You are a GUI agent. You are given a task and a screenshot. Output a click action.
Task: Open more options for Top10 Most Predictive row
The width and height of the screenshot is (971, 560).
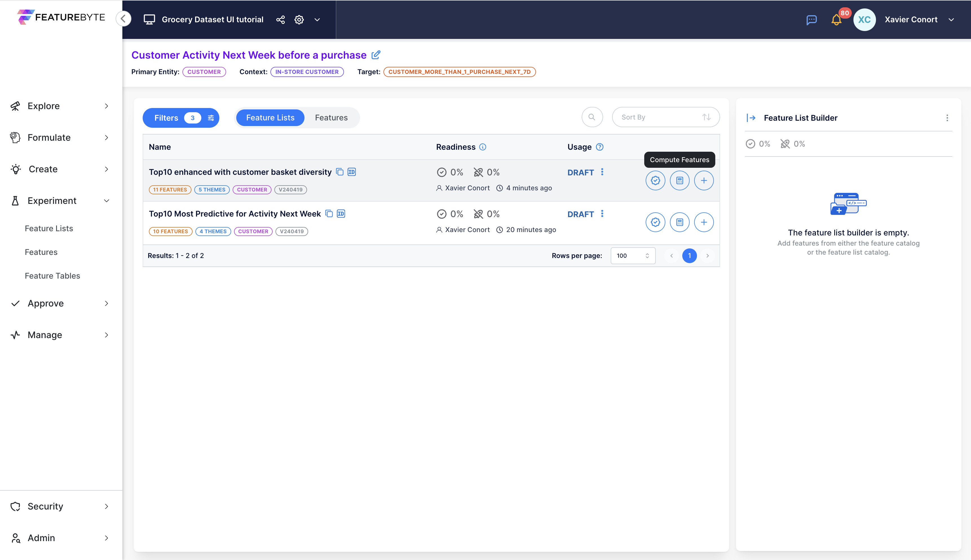[x=602, y=213]
